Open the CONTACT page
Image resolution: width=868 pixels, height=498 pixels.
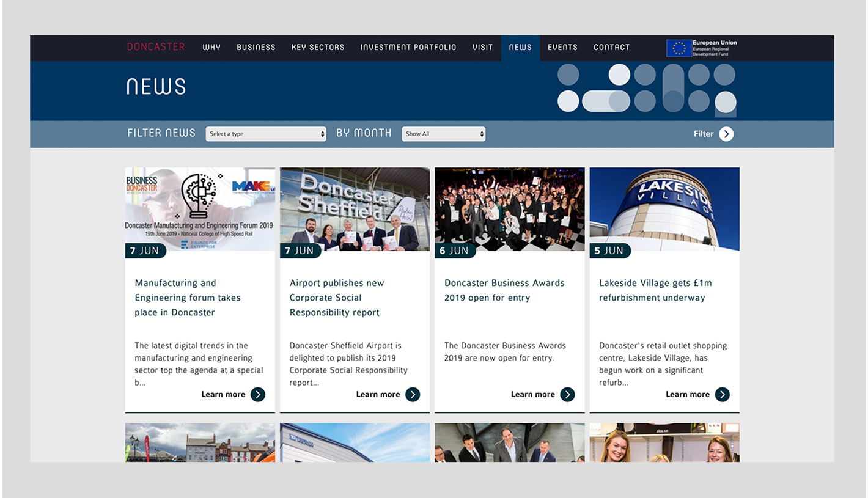tap(611, 48)
